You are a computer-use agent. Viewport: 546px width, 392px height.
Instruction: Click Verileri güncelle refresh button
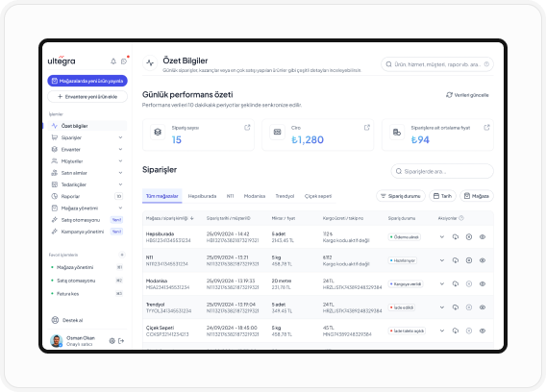point(467,95)
